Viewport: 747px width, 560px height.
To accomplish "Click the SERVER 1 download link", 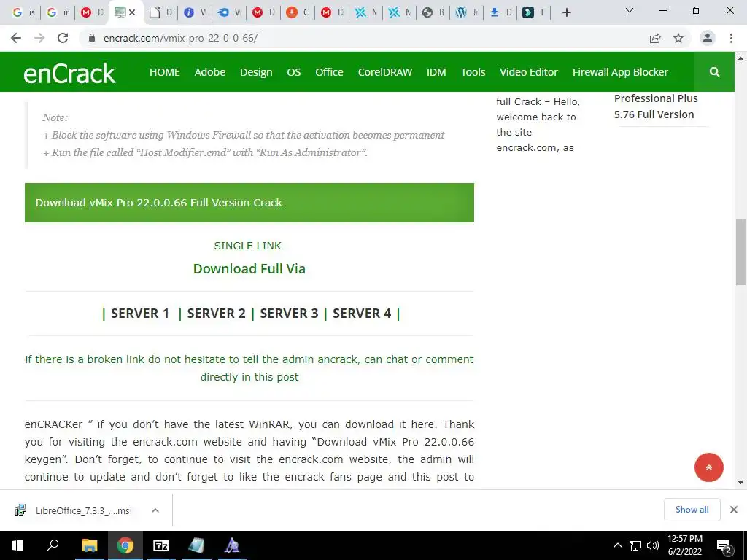I will (x=140, y=314).
